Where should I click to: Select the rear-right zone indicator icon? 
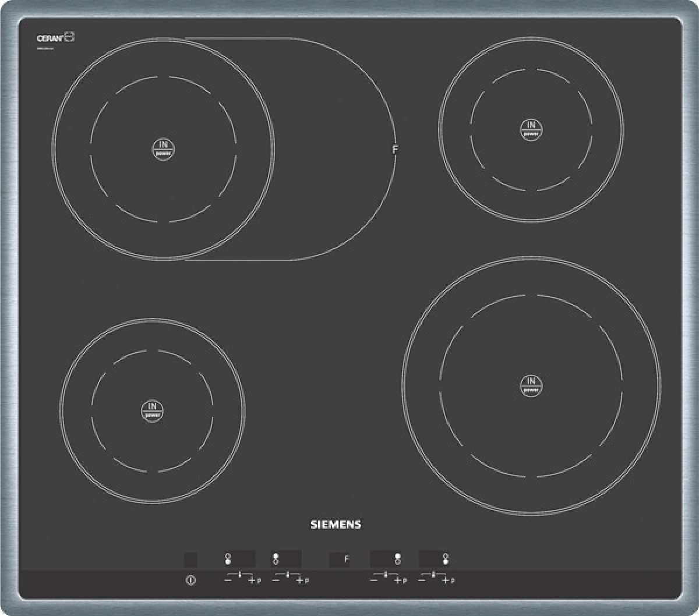(x=397, y=560)
